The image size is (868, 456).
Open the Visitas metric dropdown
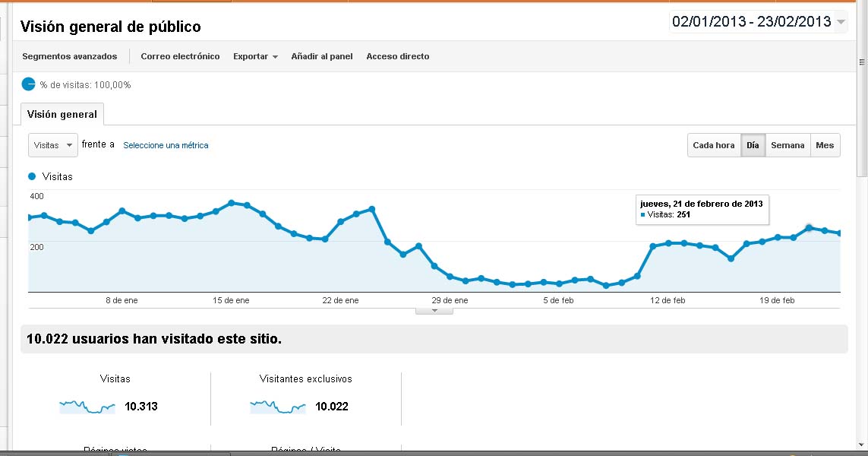[x=53, y=145]
